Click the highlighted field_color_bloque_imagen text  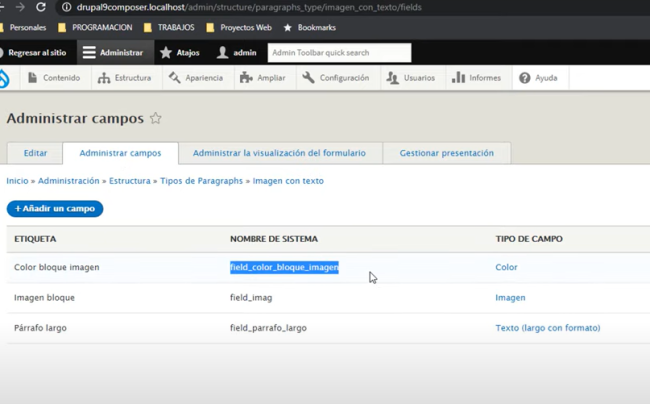tap(284, 267)
